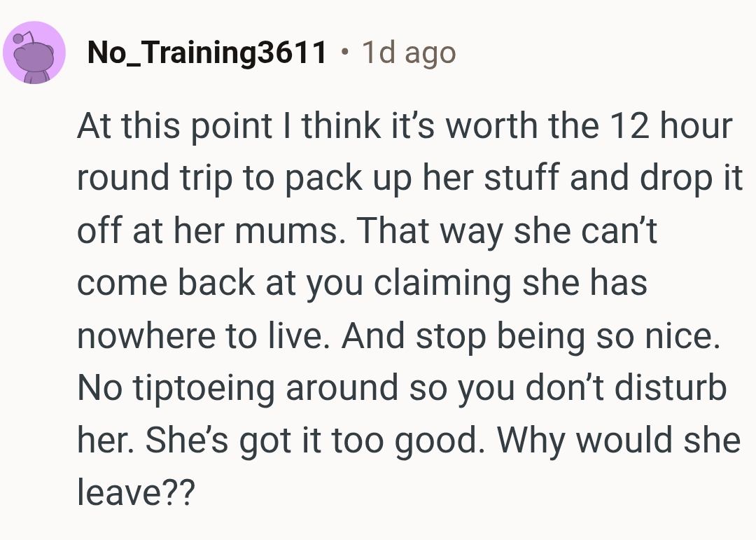The image size is (756, 540).
Task: Click the word "leave??" ending the comment
Action: coord(134,494)
